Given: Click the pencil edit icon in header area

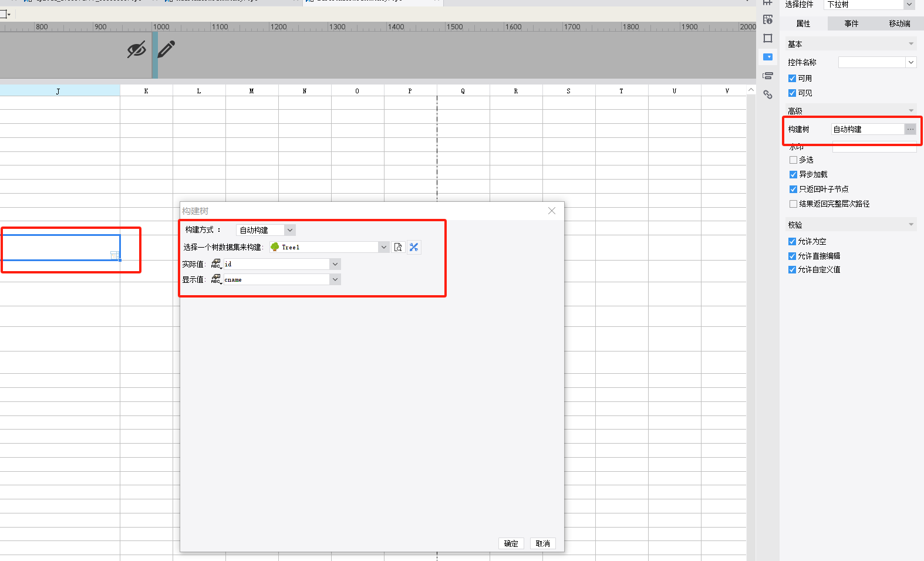Looking at the screenshot, I should point(166,49).
